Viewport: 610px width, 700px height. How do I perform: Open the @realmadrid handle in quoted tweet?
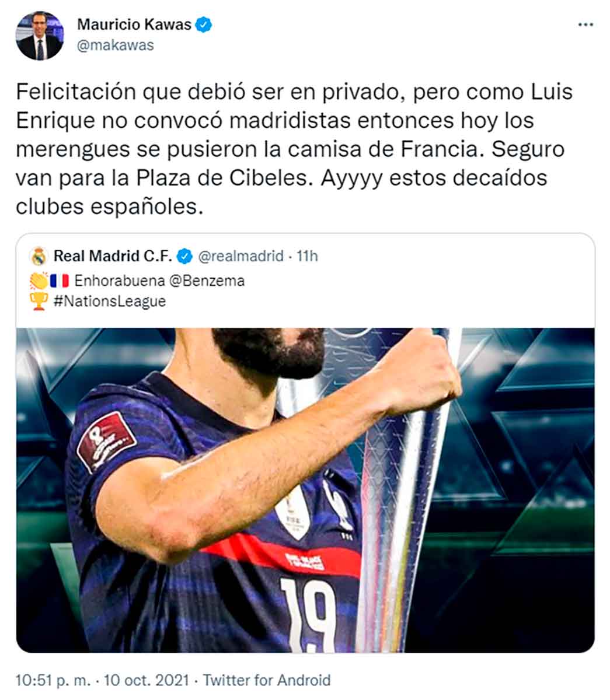coord(241,256)
